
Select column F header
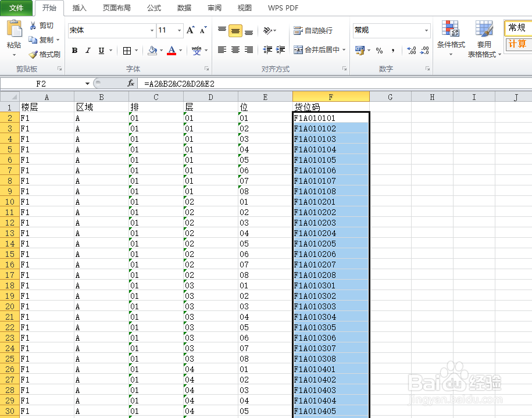[331, 97]
